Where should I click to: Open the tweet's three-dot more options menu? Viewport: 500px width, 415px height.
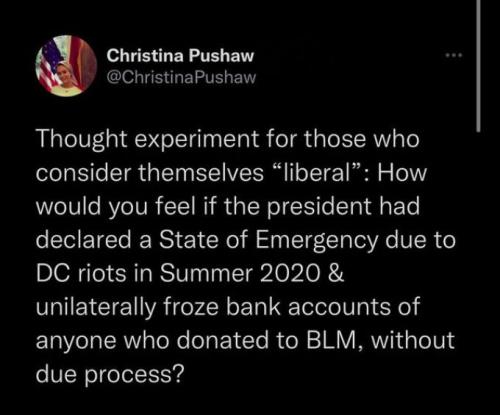(455, 55)
